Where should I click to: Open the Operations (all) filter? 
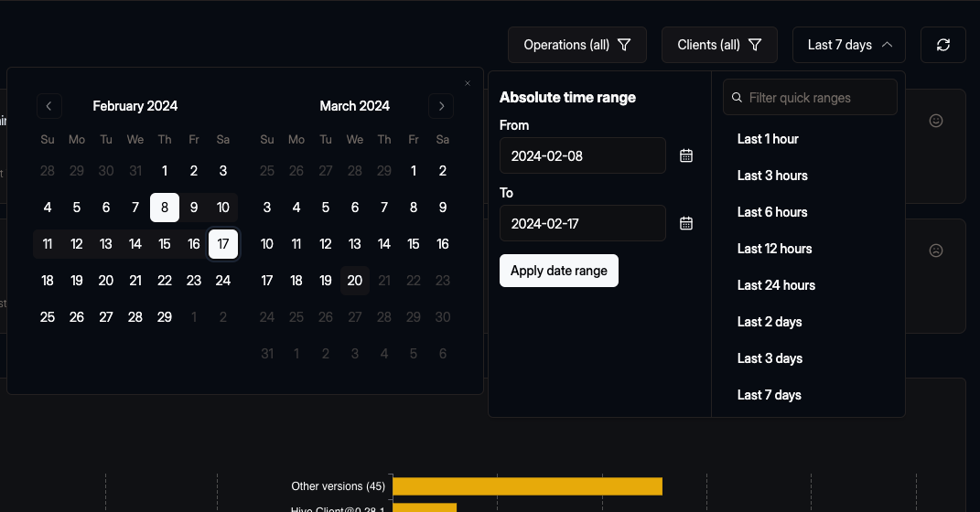[576, 45]
